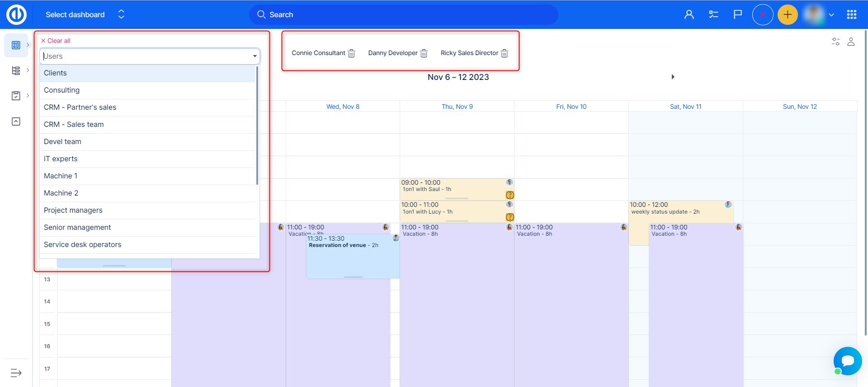Go to next week arrow
The width and height of the screenshot is (868, 387).
(x=673, y=77)
